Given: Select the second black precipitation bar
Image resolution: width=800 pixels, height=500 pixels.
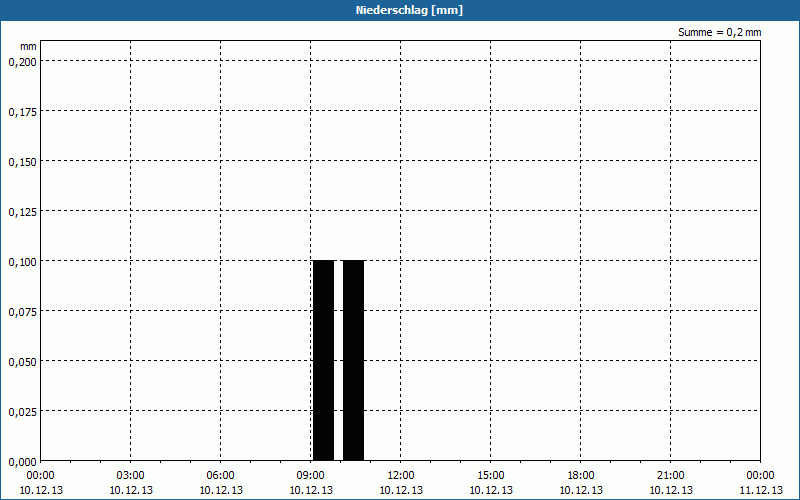Looking at the screenshot, I should (353, 360).
